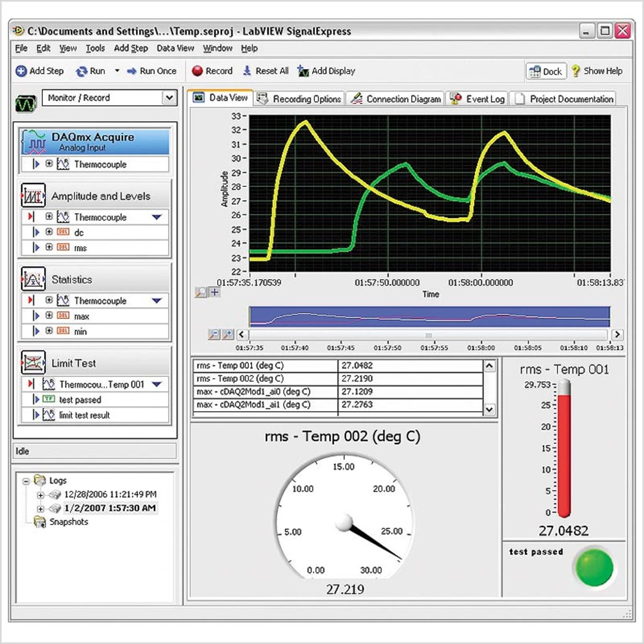Open the Event Log tab
This screenshot has height=644, width=644.
pos(477,99)
